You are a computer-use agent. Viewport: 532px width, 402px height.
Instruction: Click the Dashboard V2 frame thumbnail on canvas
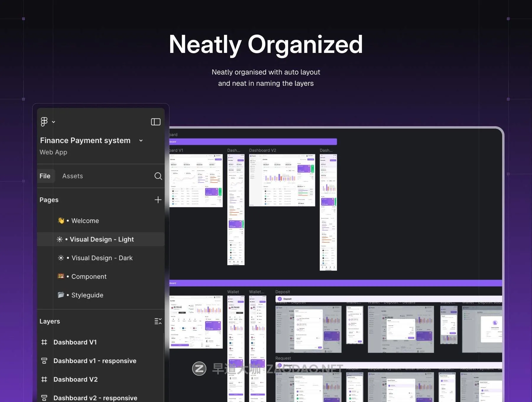pyautogui.click(x=282, y=180)
